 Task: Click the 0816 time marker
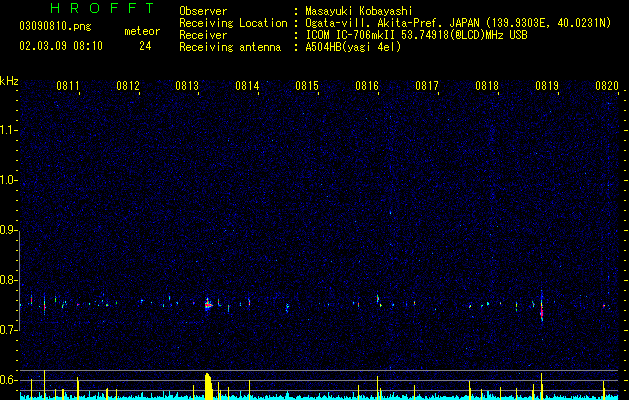pos(367,86)
